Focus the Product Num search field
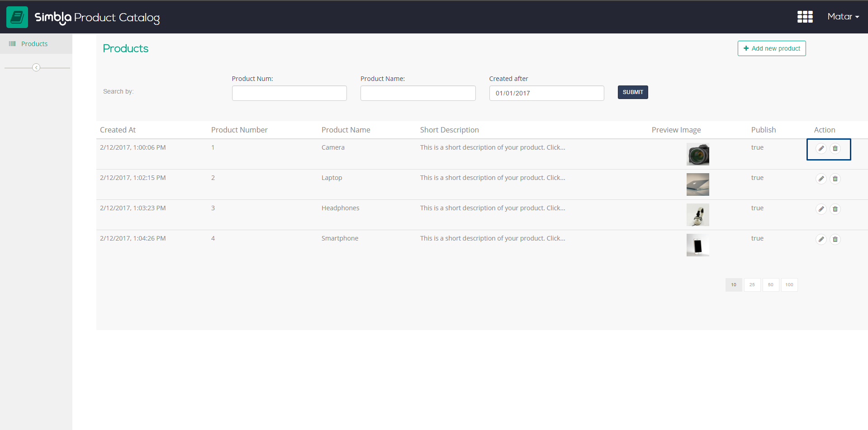This screenshot has height=430, width=868. coord(289,93)
